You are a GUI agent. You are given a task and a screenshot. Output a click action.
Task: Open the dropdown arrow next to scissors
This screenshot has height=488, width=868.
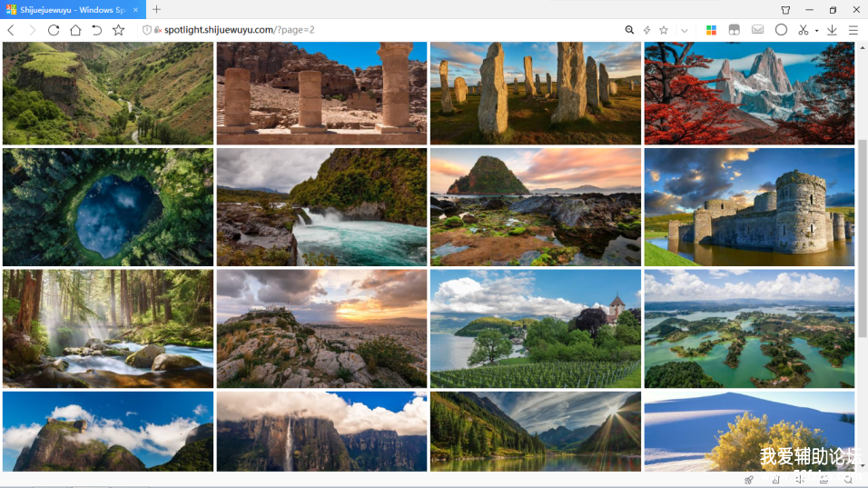click(x=816, y=31)
